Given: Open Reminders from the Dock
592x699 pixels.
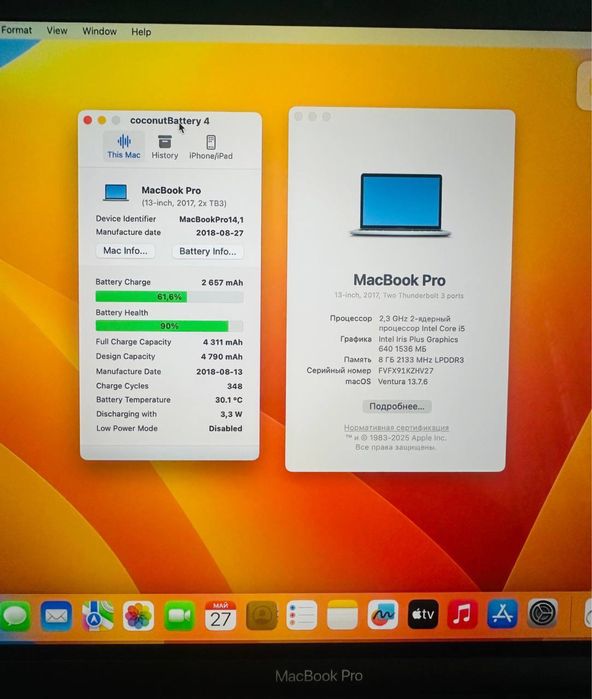Looking at the screenshot, I should 302,615.
